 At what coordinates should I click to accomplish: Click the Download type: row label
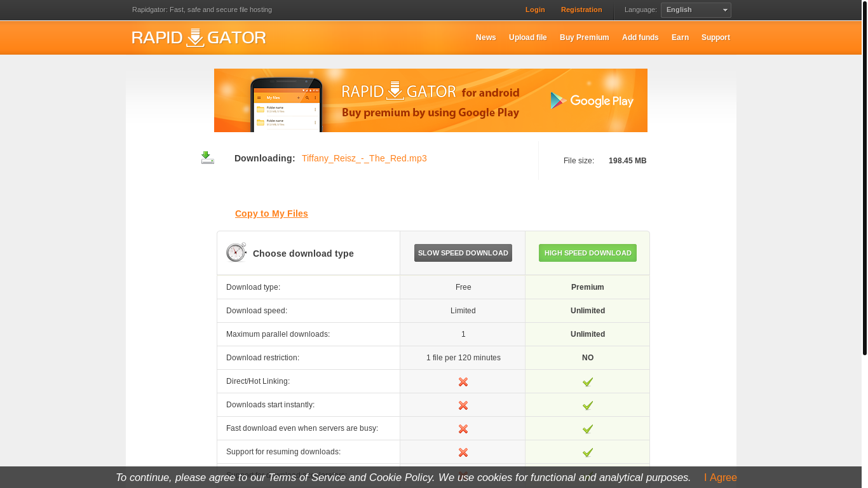click(253, 287)
